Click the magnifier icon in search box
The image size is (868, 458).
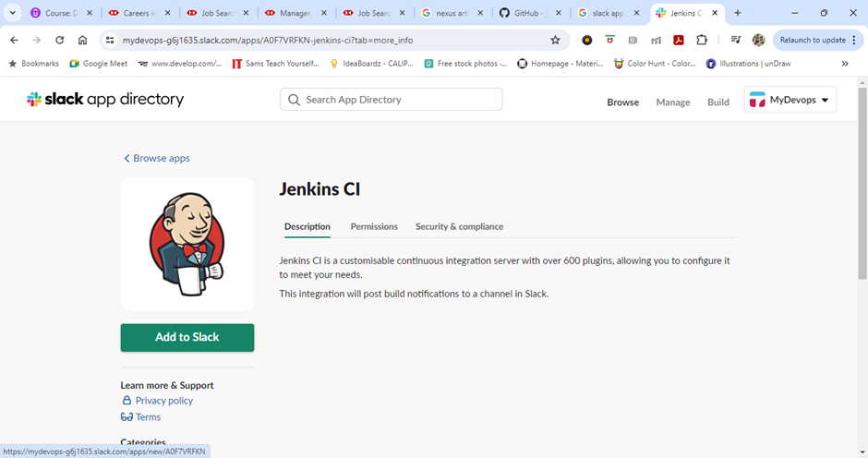(x=294, y=100)
